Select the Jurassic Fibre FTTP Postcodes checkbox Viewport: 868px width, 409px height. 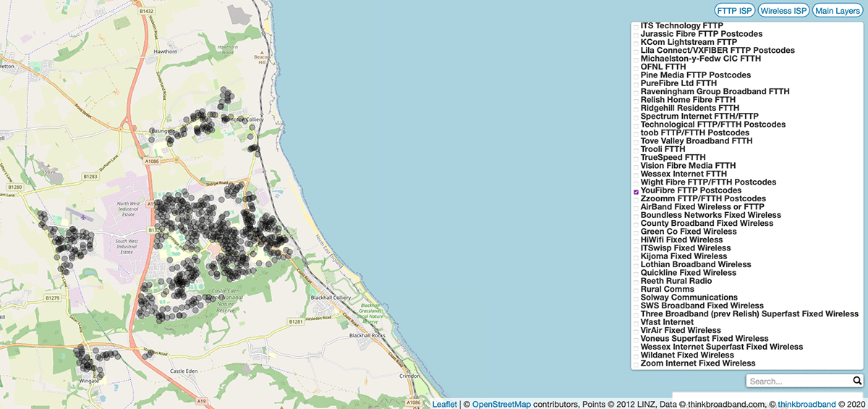pos(636,35)
